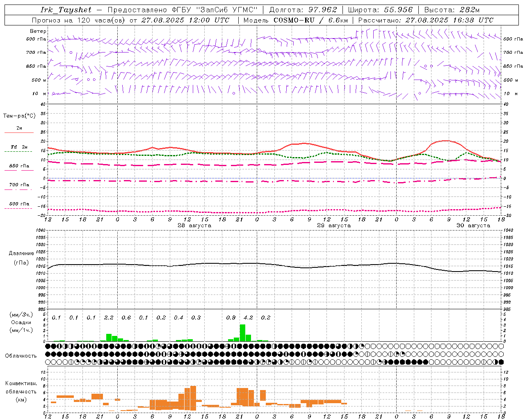This screenshot has width=525, height=420.
Task: Click the 850 гПа temperature legend entry
Action: tap(19, 166)
